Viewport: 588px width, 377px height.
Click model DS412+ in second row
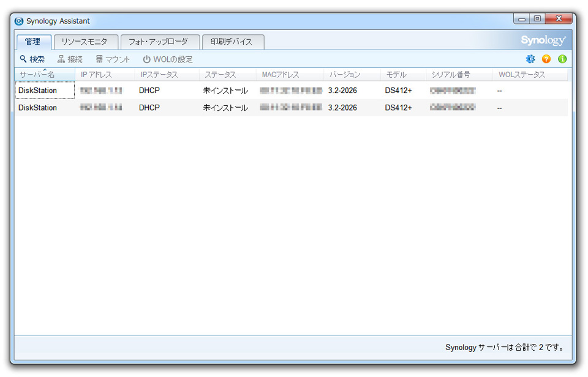click(x=398, y=108)
